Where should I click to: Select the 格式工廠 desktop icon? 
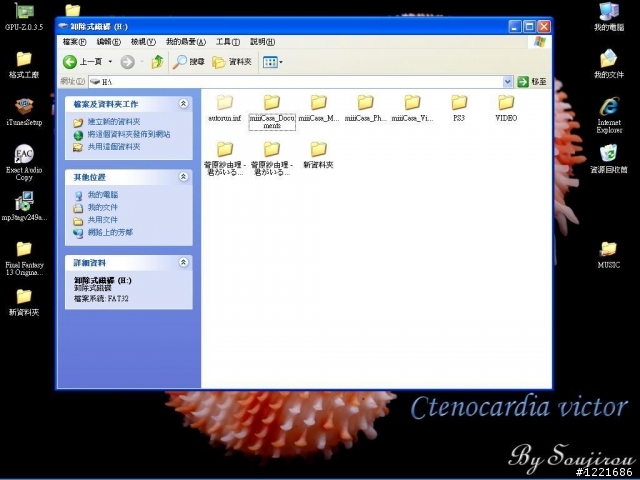coord(24,64)
